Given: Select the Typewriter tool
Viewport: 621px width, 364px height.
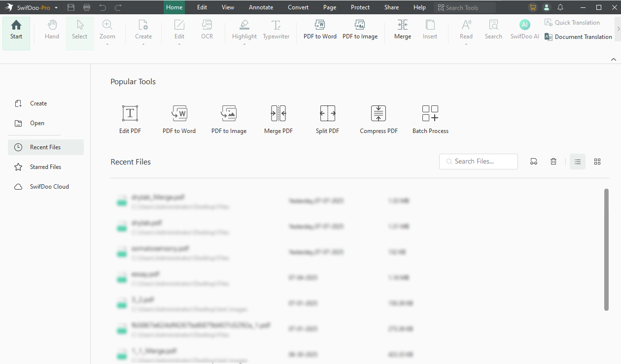Looking at the screenshot, I should 276,30.
